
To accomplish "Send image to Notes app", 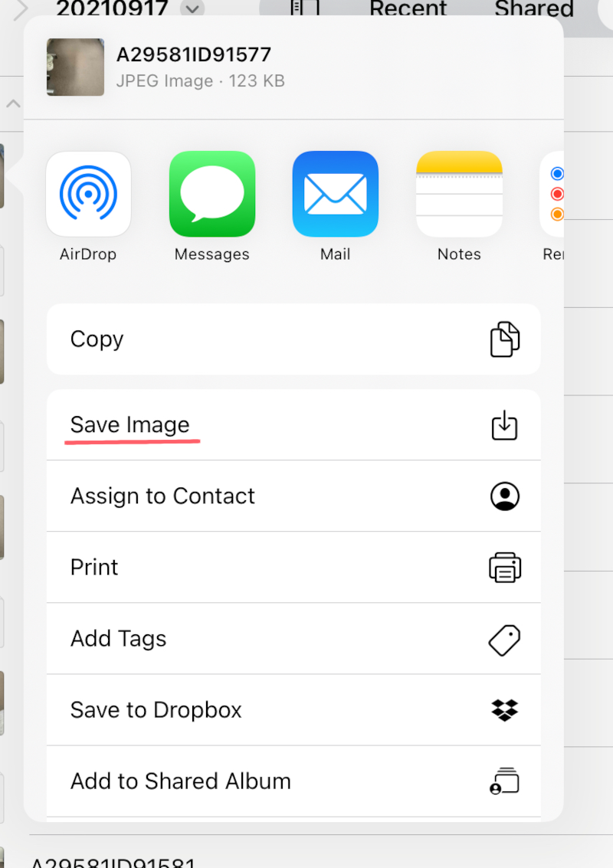I will point(459,195).
